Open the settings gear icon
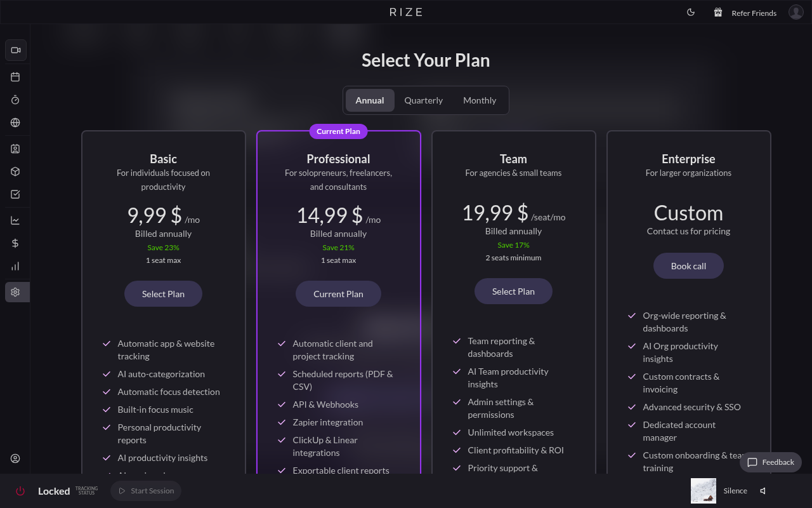 coord(15,292)
